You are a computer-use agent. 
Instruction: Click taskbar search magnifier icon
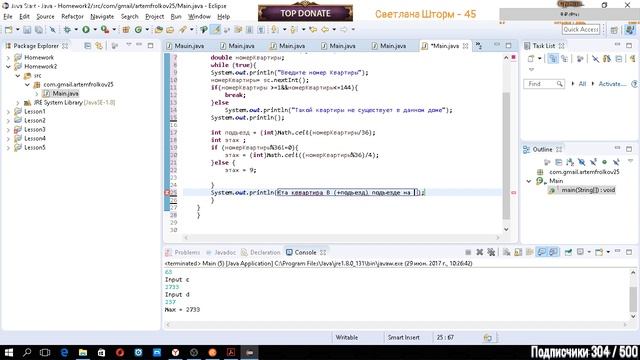click(x=27, y=352)
